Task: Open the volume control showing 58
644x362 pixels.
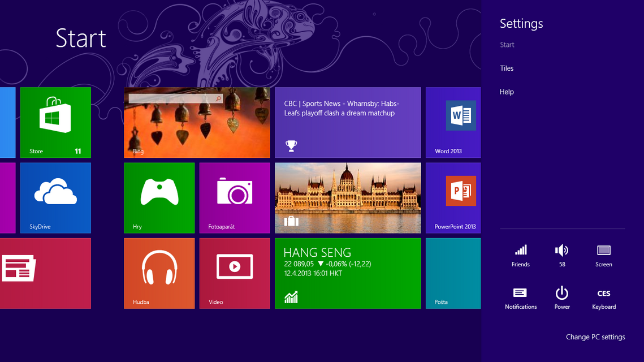Action: (x=561, y=255)
